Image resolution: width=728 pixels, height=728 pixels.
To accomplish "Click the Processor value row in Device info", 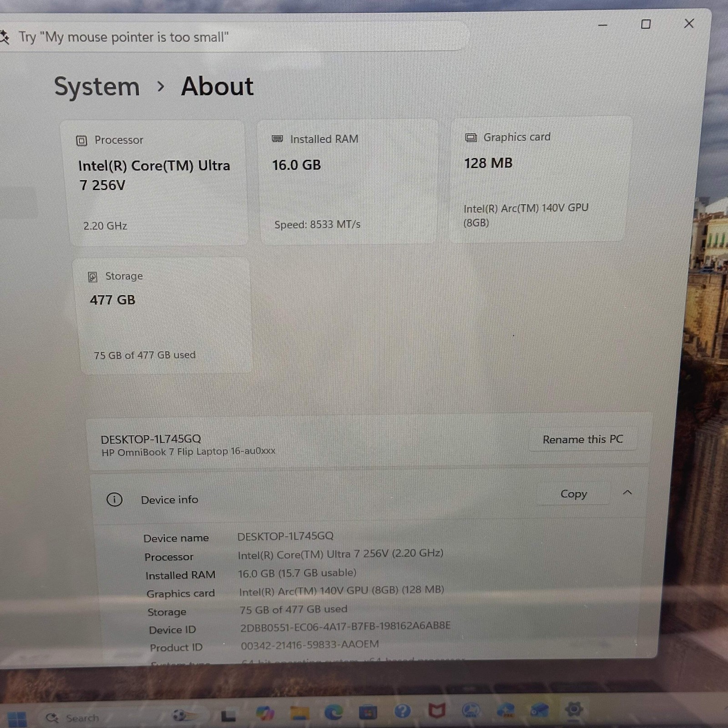I will pyautogui.click(x=340, y=554).
